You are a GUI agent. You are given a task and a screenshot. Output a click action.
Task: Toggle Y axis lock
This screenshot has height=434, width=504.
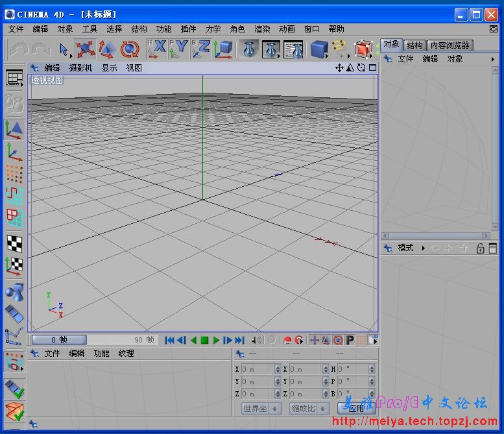coord(178,49)
